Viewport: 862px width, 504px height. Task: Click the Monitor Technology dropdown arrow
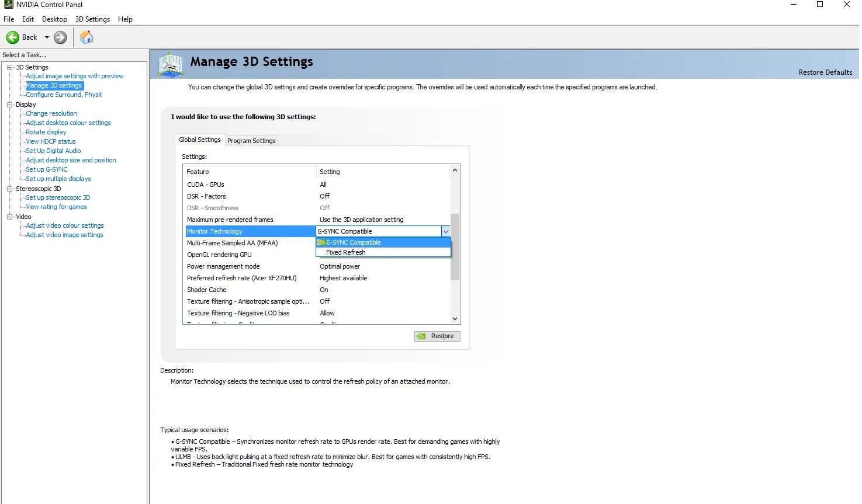pyautogui.click(x=446, y=232)
